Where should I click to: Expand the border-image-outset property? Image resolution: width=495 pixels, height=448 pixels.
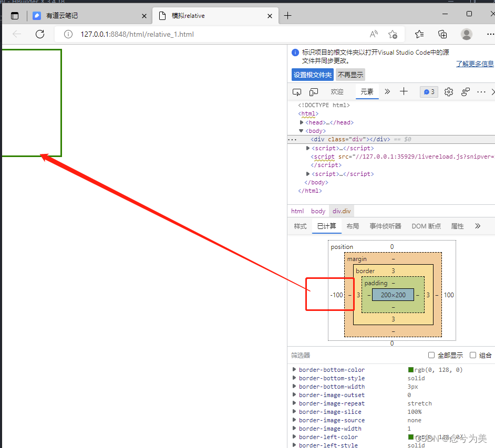(x=294, y=394)
